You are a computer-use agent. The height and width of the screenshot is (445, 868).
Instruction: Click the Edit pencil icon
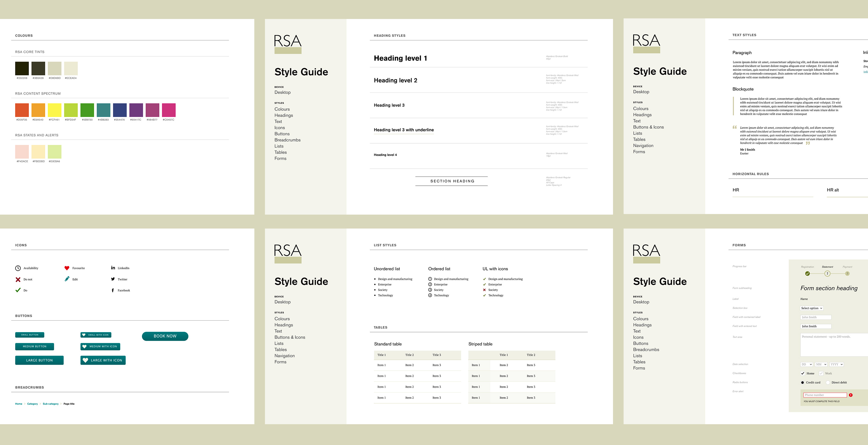[x=67, y=279]
